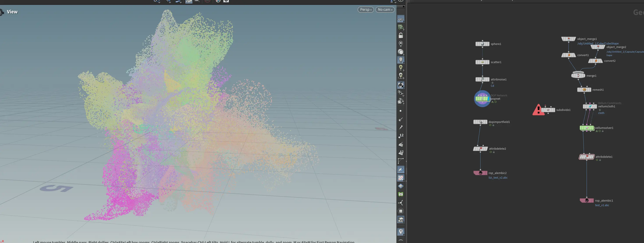Screen dimensions: 644x243
Task: Toggle primitive hulls curve icon
Action: [401, 161]
